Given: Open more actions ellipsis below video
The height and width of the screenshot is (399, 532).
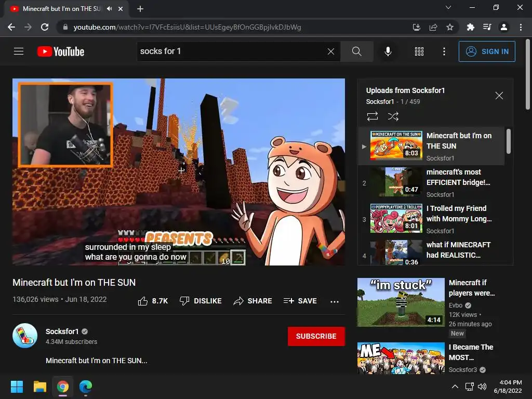Looking at the screenshot, I should 335,301.
